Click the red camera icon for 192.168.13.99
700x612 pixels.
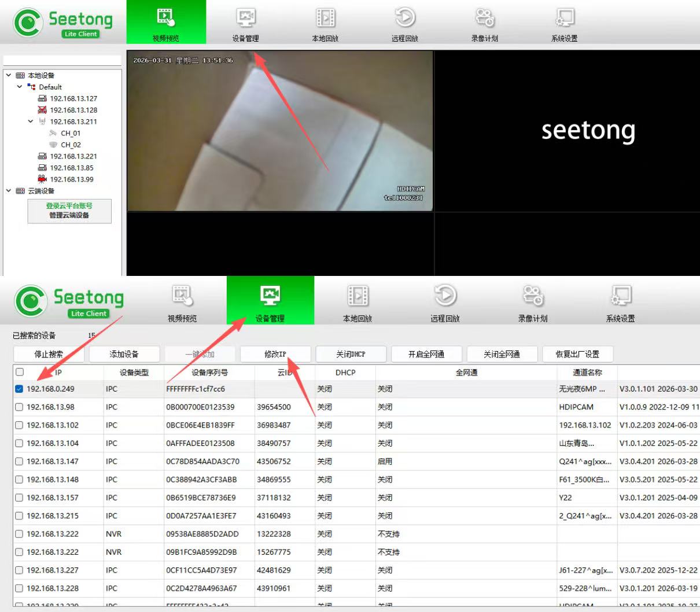(x=42, y=179)
